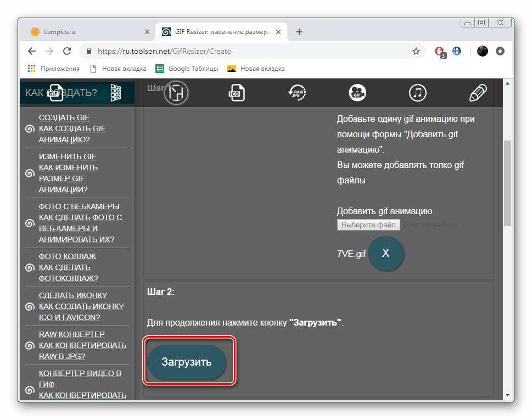Click the Шаг 2: heading
The height and width of the screenshot is (420, 532).
pos(161,292)
